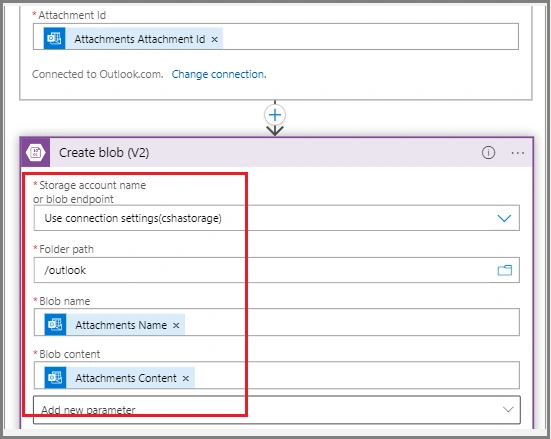Viewport: 551px width, 439px height.
Task: Remove the Attachments Attachment Id token
Action: point(214,39)
